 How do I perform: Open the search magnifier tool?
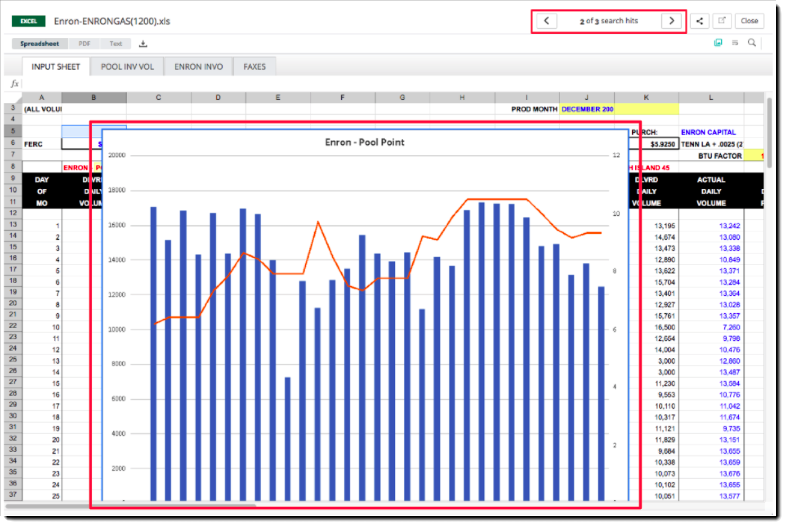(752, 43)
